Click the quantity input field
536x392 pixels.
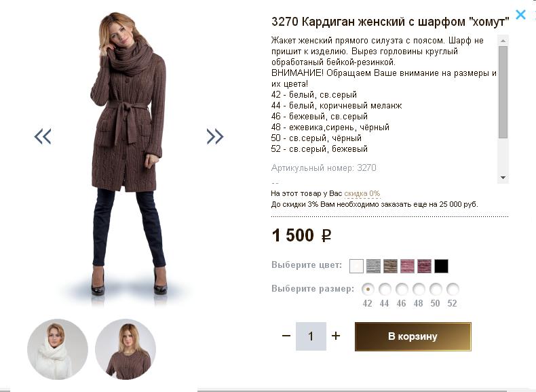click(x=311, y=336)
